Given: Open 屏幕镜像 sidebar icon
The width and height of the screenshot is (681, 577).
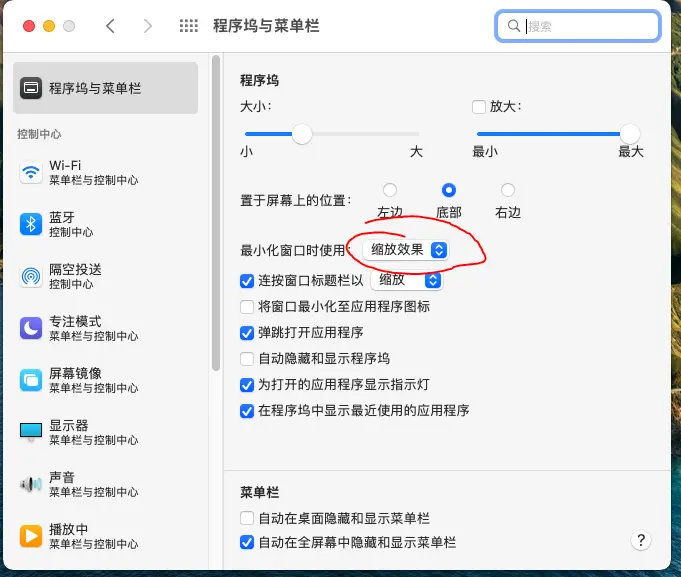Looking at the screenshot, I should point(31,380).
